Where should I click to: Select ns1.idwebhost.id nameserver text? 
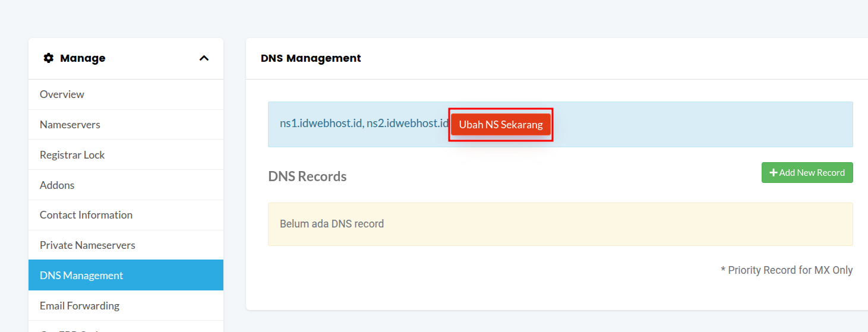click(x=321, y=124)
